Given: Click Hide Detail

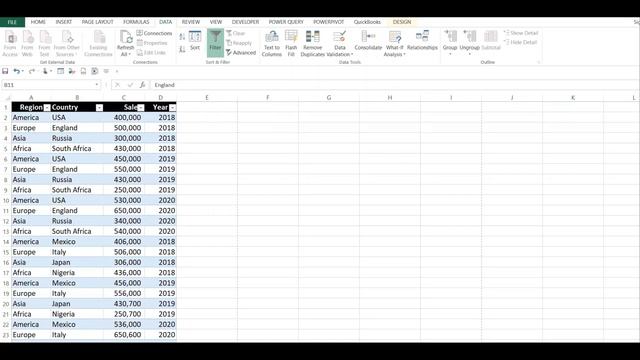Looking at the screenshot, I should (521, 42).
